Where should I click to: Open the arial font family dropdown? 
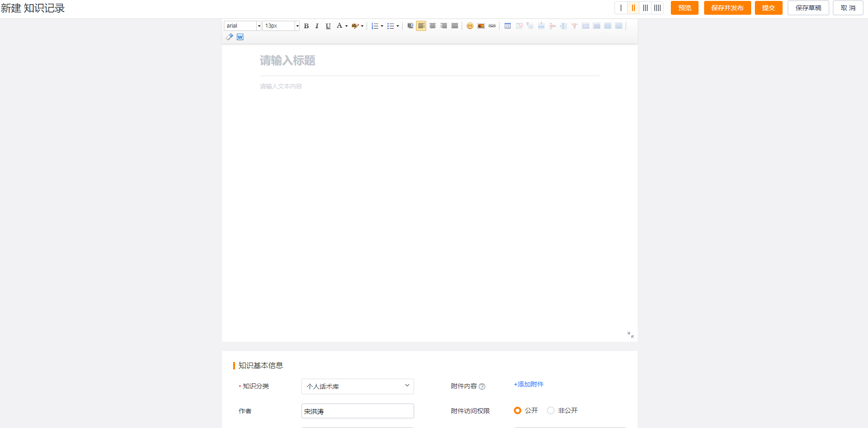[259, 25]
